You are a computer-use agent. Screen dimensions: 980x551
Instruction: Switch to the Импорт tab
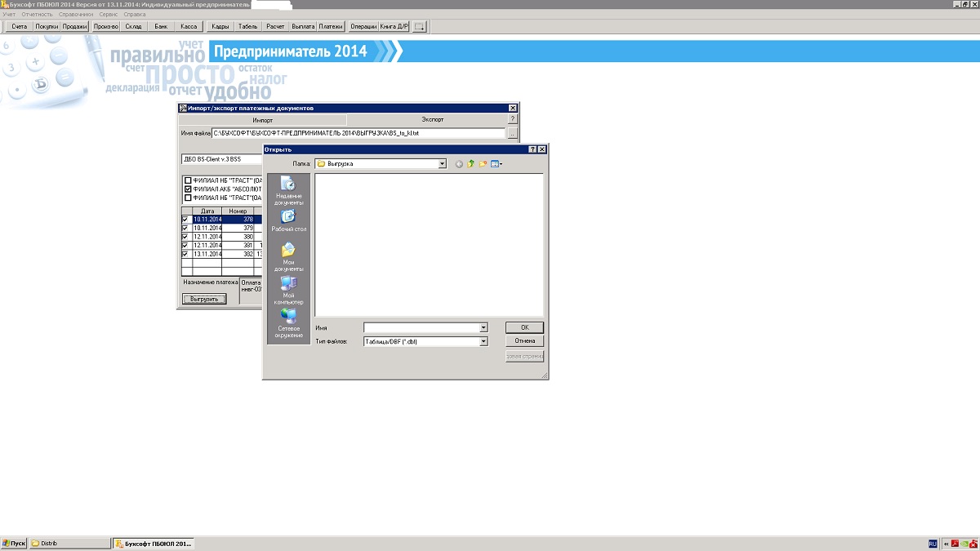[262, 119]
